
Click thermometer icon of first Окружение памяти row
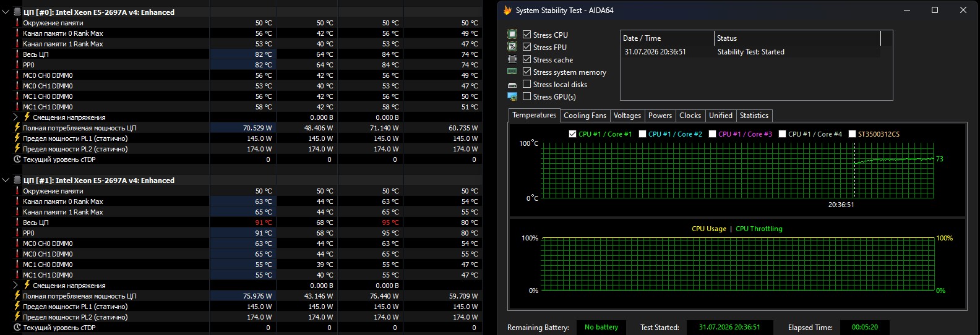[x=17, y=23]
